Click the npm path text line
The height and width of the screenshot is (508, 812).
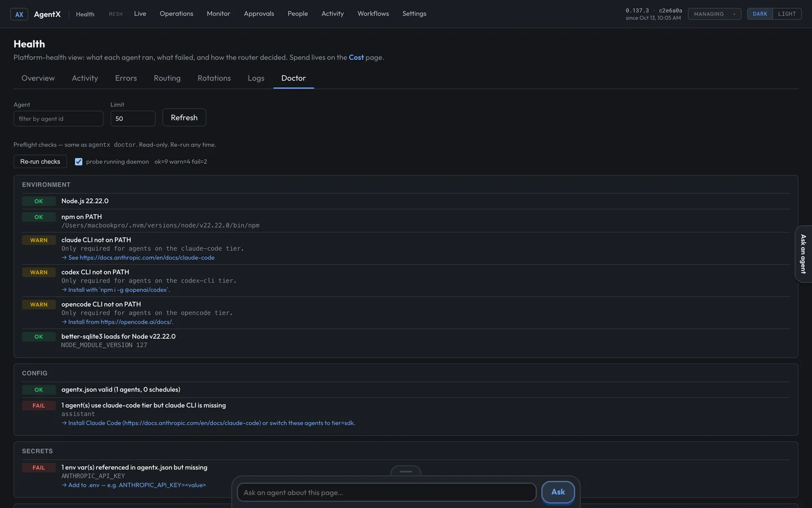160,226
